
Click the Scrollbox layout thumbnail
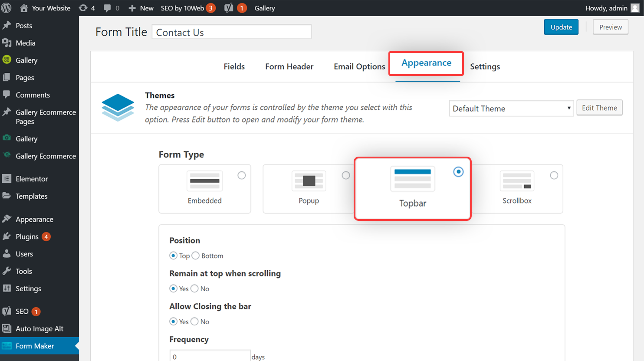(x=517, y=181)
